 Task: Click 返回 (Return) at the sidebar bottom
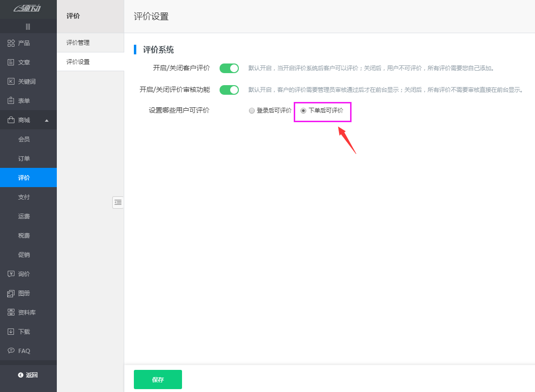(28, 375)
